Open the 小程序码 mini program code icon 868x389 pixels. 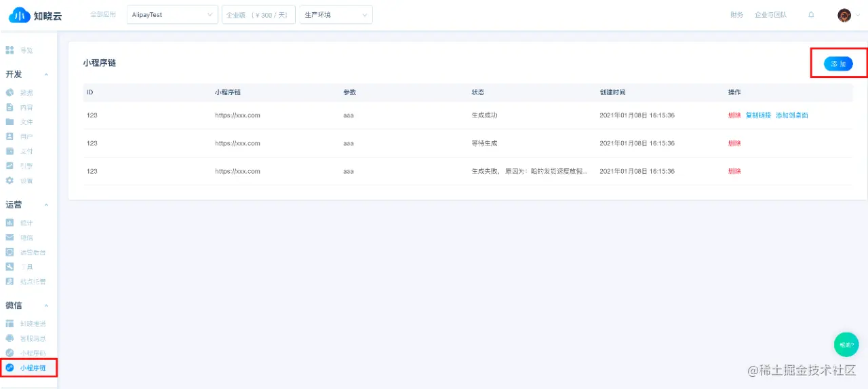pos(9,353)
